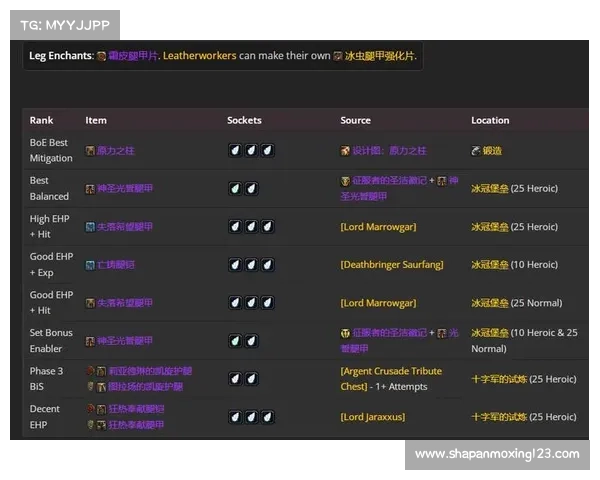
Task: Click the Source column header
Action: (x=355, y=120)
